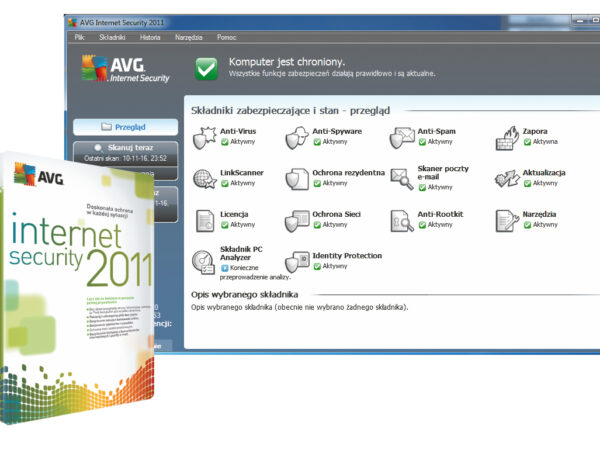Open the Aktualizacja update icon
Screen dimensions: 600x450
[x=508, y=178]
